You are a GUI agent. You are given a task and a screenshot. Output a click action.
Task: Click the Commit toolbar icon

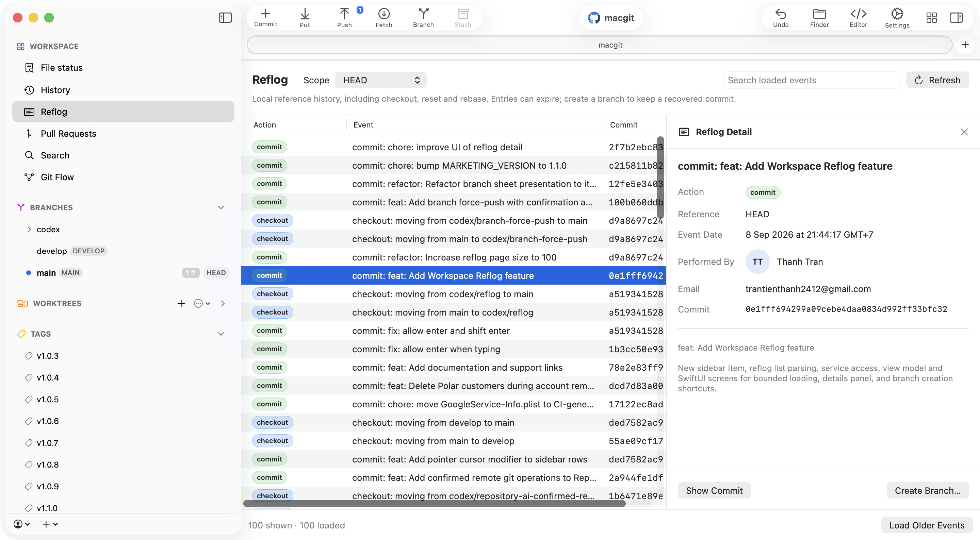coord(265,18)
